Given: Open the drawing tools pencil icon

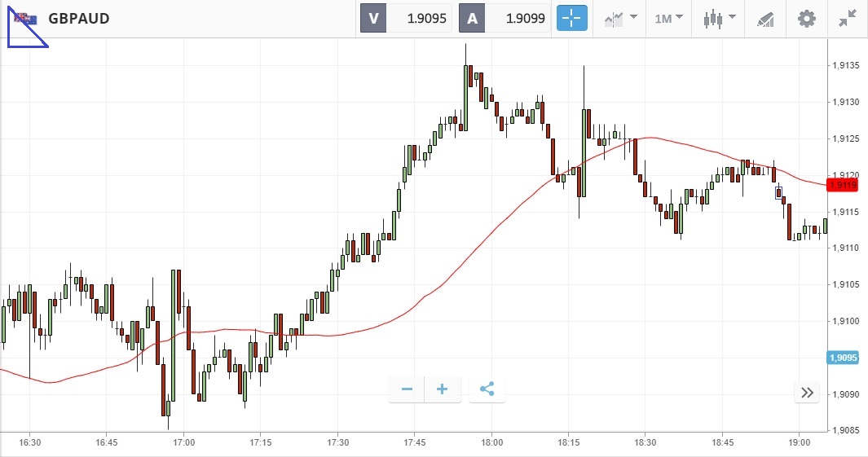Looking at the screenshot, I should tap(764, 18).
